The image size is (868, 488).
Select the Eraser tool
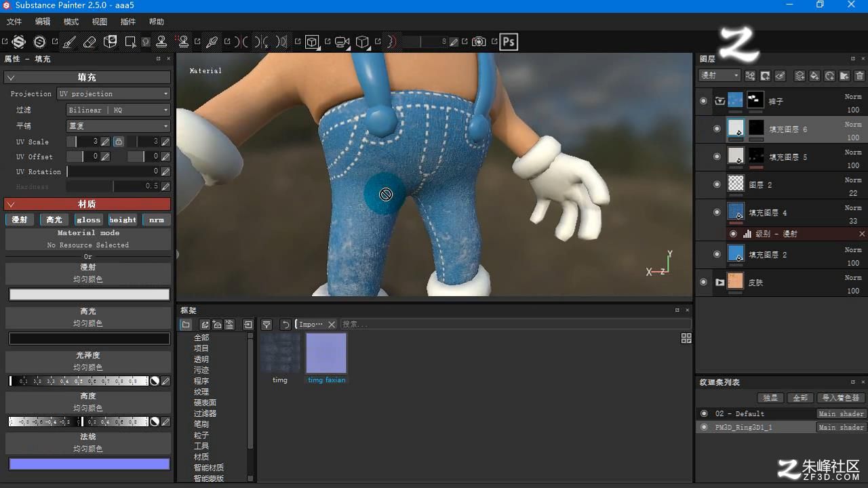[x=90, y=42]
